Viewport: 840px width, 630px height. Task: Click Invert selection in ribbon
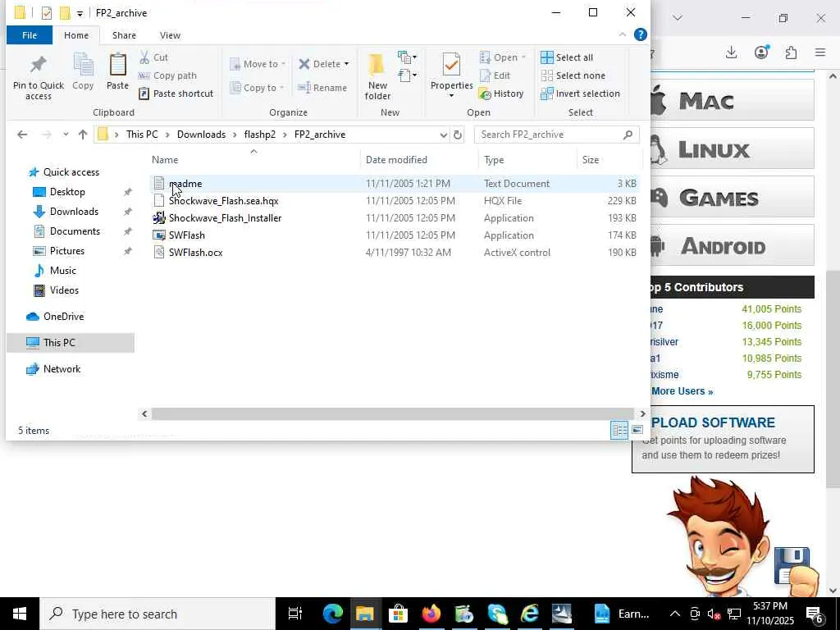580,94
